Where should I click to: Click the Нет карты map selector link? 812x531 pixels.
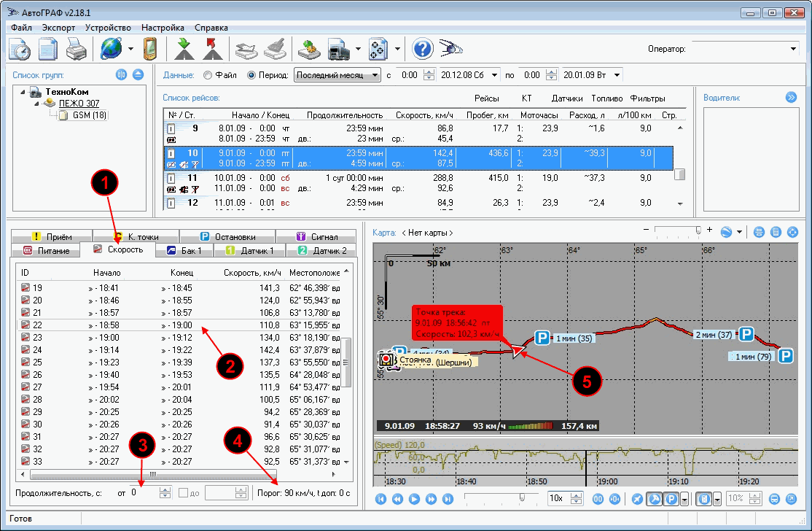pyautogui.click(x=427, y=233)
